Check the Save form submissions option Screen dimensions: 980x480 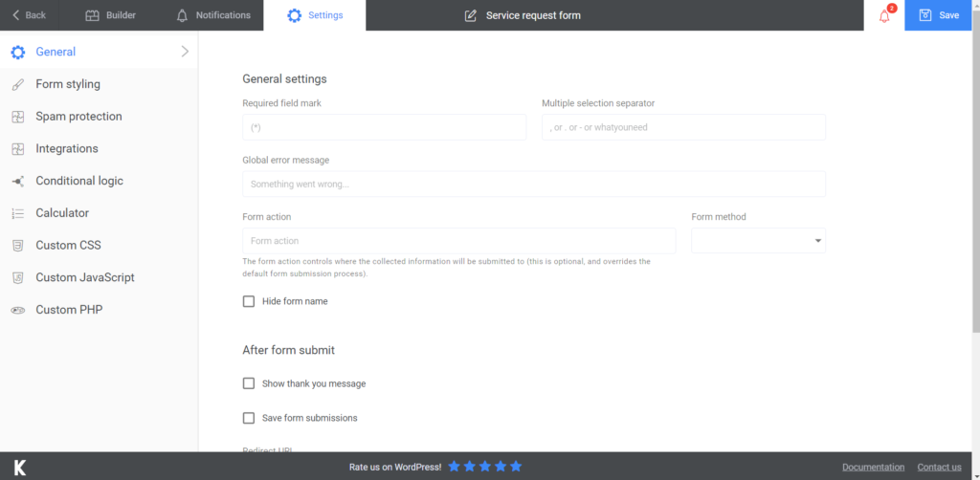tap(249, 418)
